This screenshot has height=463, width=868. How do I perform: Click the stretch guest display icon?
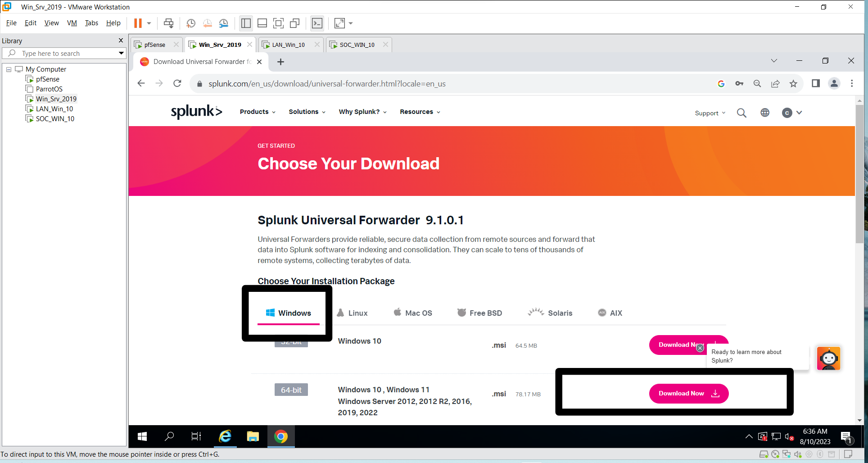coord(339,23)
